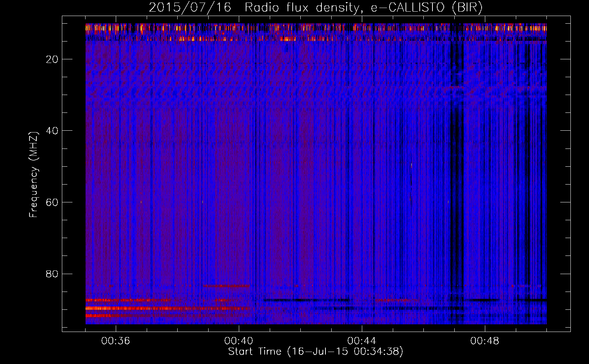
Task: Click the black horizontal line near 87 MHz
Action: (306, 300)
